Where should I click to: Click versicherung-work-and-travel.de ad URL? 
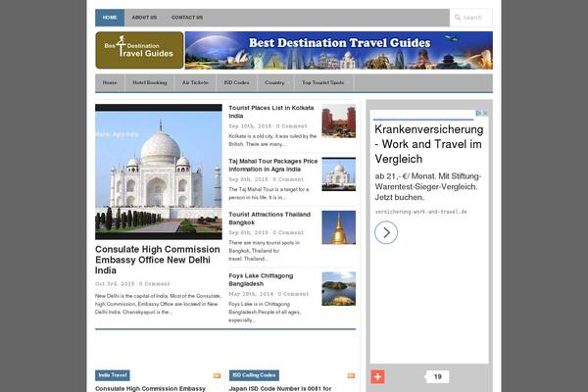pyautogui.click(x=420, y=212)
